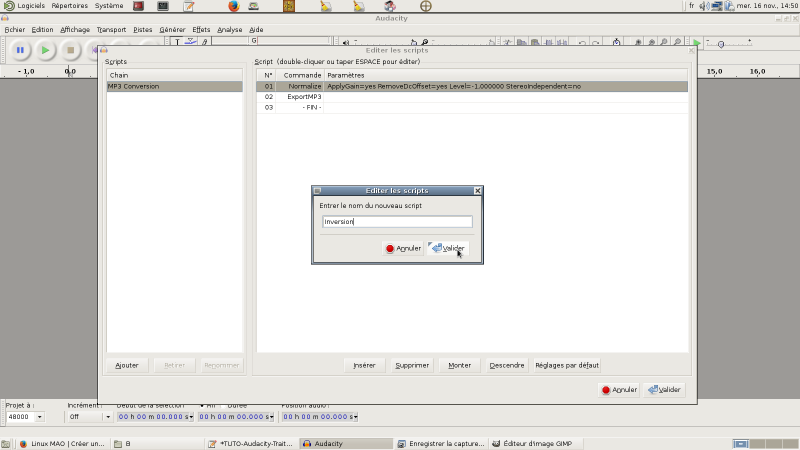Click the green Play transport button
Screen dimensions: 800x450
pyautogui.click(x=45, y=50)
